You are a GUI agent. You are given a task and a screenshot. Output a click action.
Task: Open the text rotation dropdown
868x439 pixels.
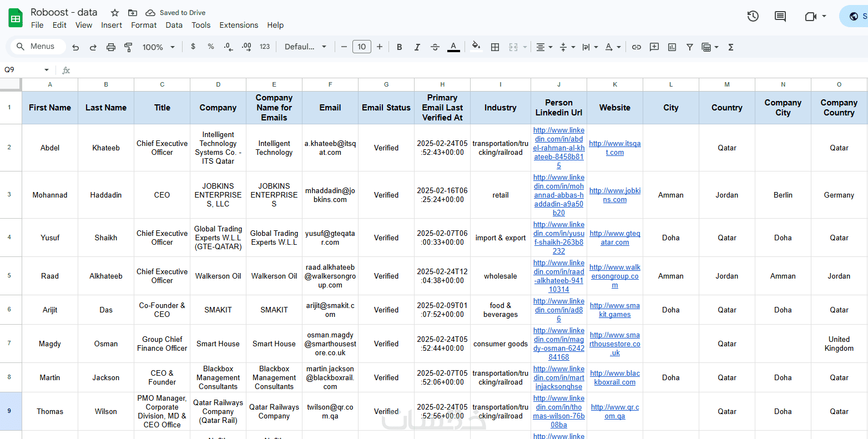[613, 47]
